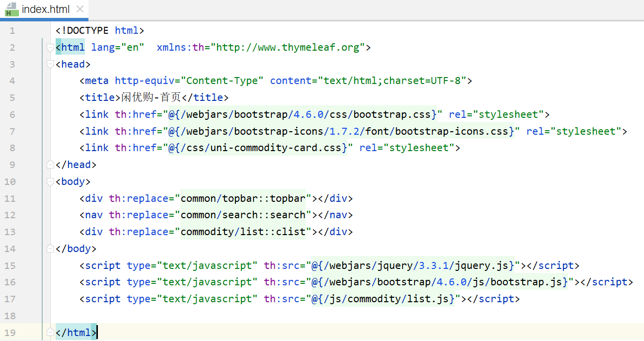The height and width of the screenshot is (341, 644).
Task: Click the HTML file icon on the index.html tab
Action: point(12,9)
